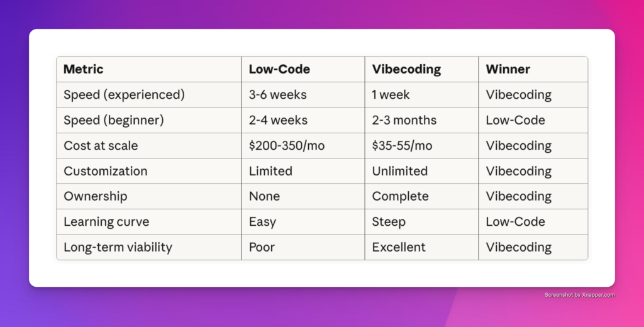Click the 1 week cell
Screen dimensions: 644x327
tap(391, 95)
